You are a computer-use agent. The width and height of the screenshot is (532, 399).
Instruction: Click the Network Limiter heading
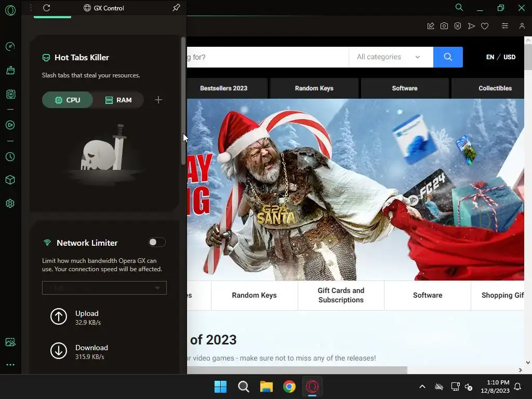coord(87,243)
